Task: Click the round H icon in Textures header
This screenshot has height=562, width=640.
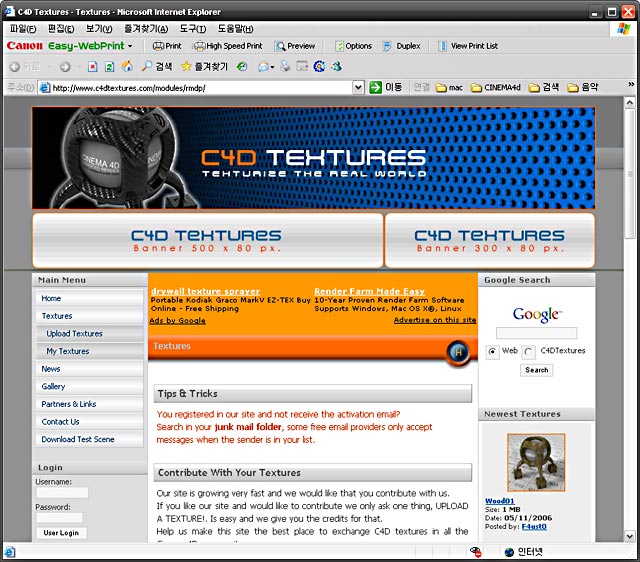Action: click(x=458, y=352)
